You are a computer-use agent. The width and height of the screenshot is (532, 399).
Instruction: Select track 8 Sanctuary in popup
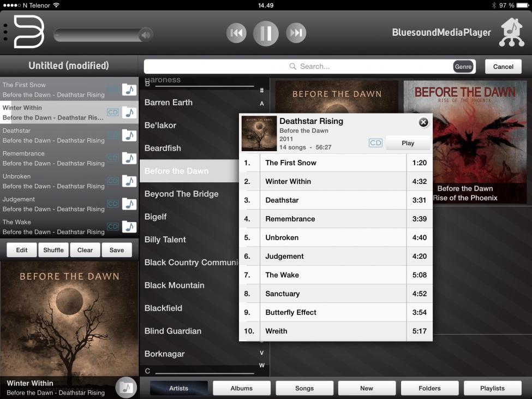pos(336,294)
